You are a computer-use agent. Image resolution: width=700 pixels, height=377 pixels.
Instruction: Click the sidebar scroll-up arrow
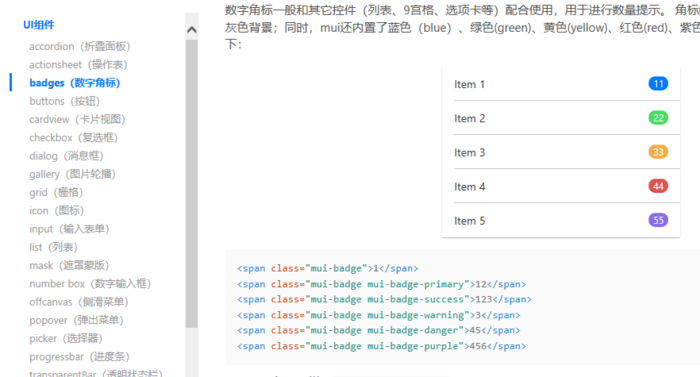pos(192,30)
